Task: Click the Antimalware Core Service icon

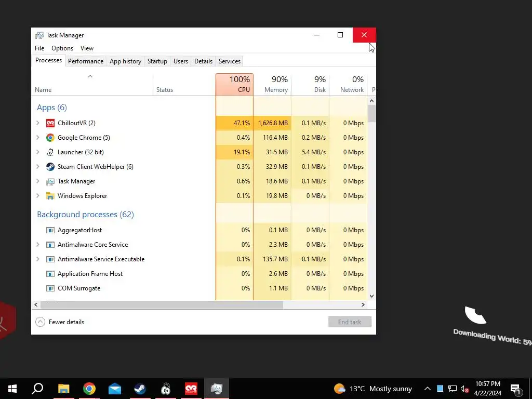Action: pyautogui.click(x=50, y=245)
